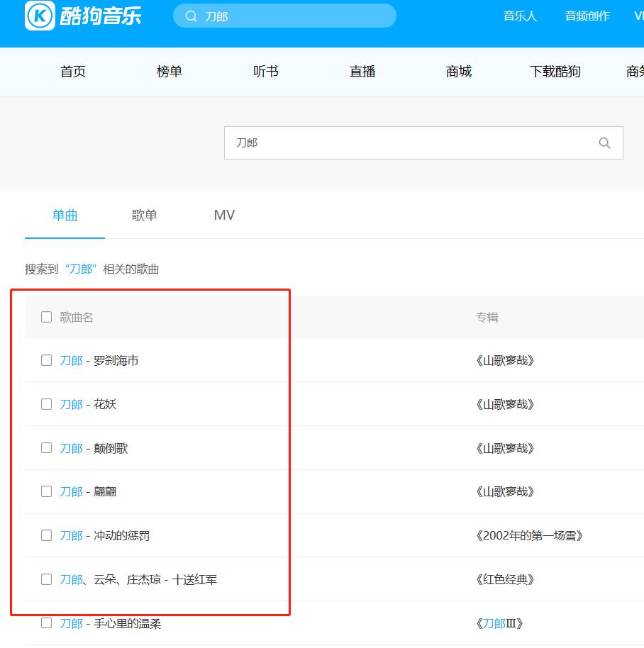This screenshot has height=648, width=644.
Task: Check the checkbox next to 罗刹海市
Action: pos(47,360)
